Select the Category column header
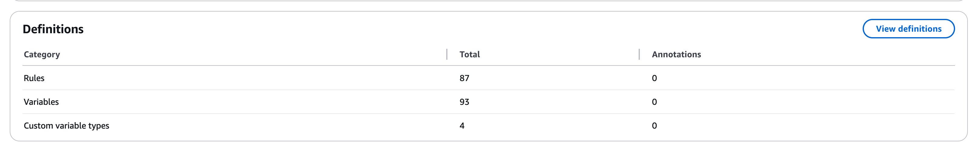The image size is (980, 156). pyautogui.click(x=42, y=55)
